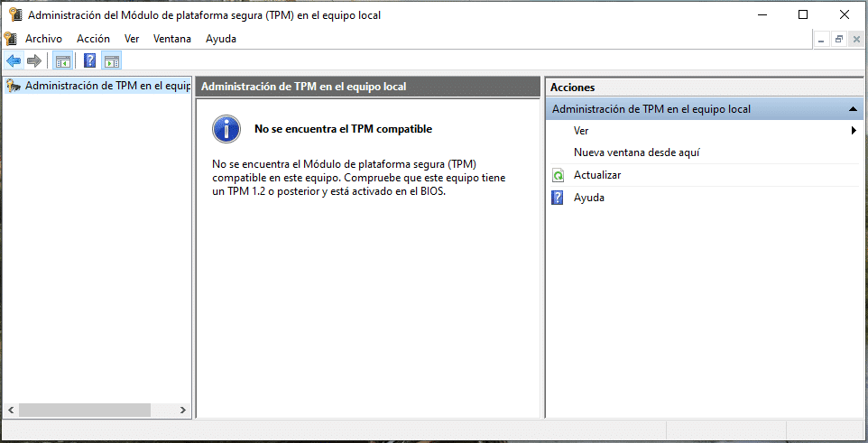Viewport: 868px width, 443px height.
Task: Close the TPM management window
Action: tap(844, 15)
